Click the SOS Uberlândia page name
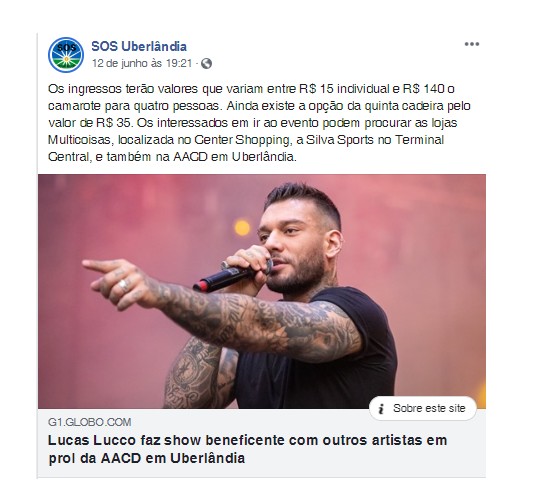 pyautogui.click(x=139, y=46)
